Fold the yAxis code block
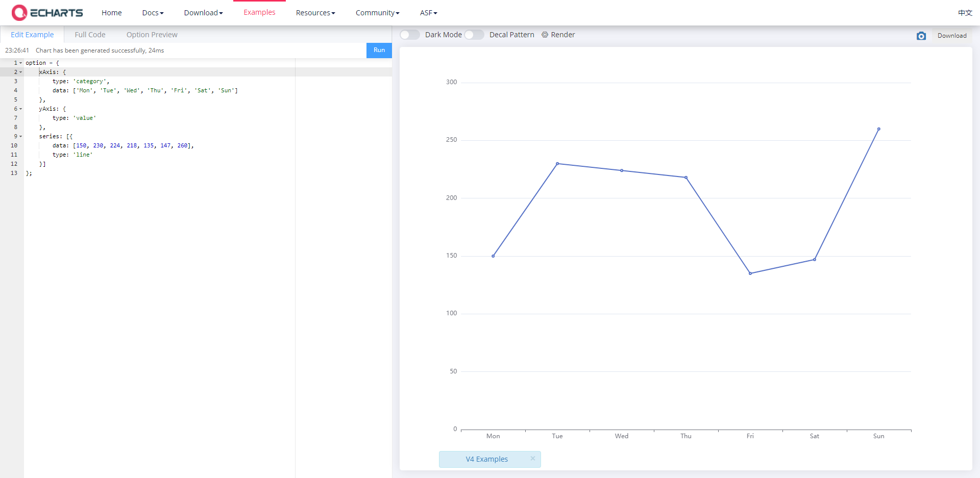 (21, 109)
